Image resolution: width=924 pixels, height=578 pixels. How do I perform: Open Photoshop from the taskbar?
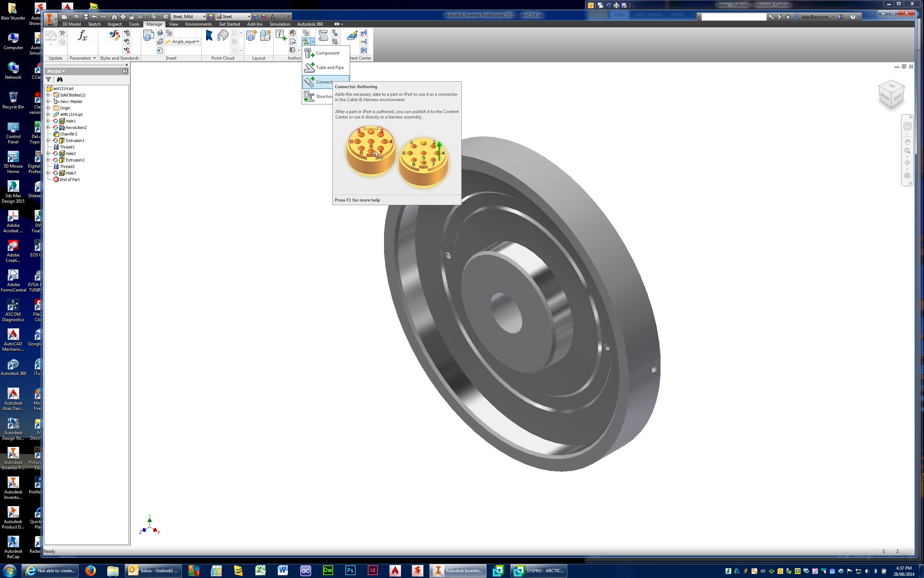(x=350, y=571)
